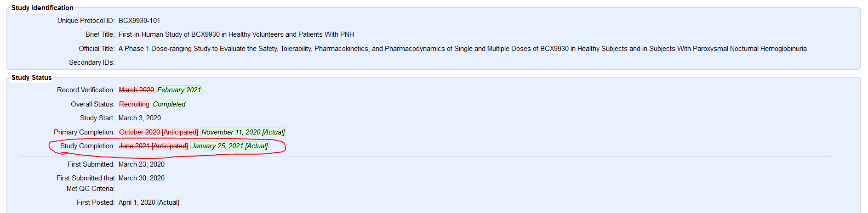Select the highlighted February 2021 verification date

tap(179, 90)
